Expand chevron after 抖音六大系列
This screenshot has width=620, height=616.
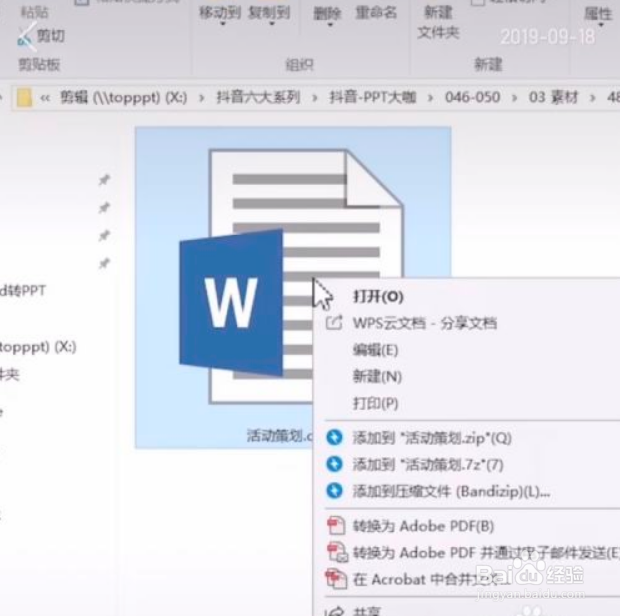coord(314,98)
